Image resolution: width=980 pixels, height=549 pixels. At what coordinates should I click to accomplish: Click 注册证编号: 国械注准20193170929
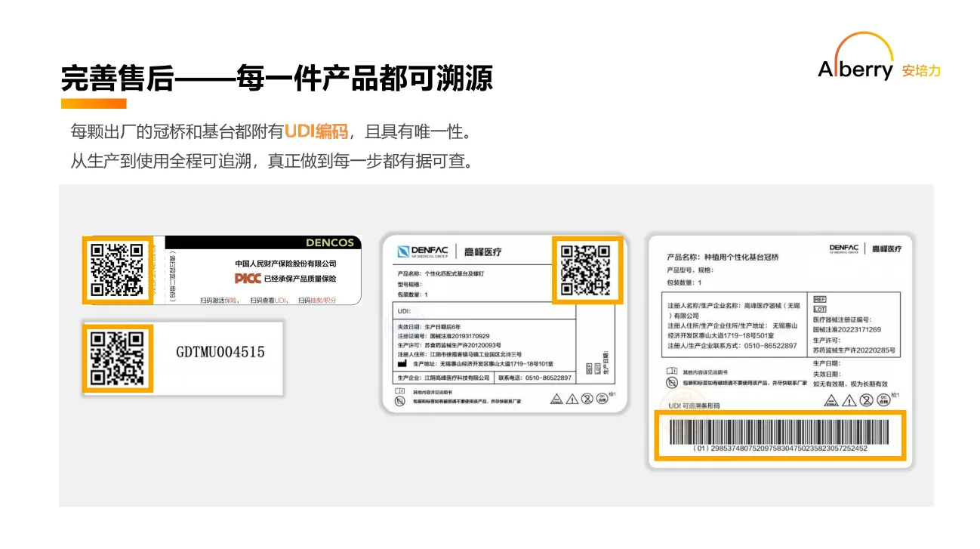point(444,335)
